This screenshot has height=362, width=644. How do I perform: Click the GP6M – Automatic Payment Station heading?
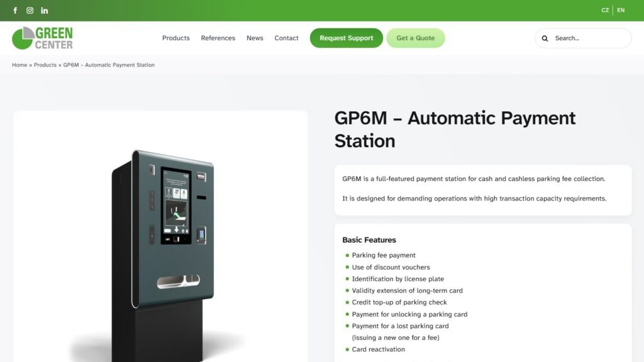point(455,129)
